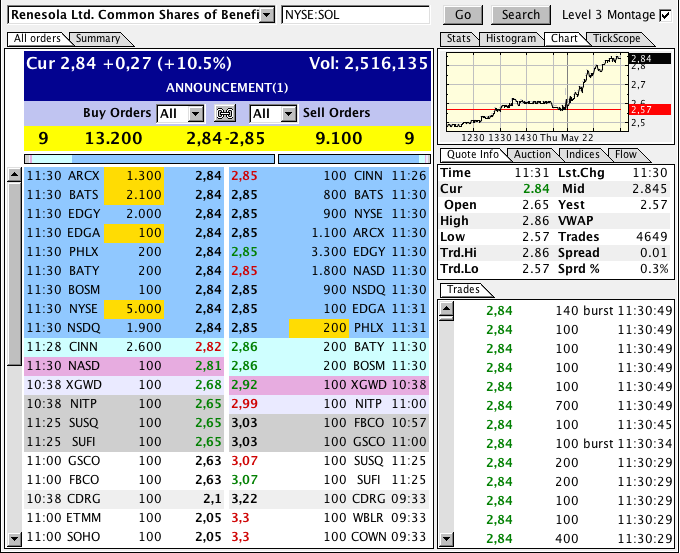Open the TickScope tab

click(x=617, y=39)
